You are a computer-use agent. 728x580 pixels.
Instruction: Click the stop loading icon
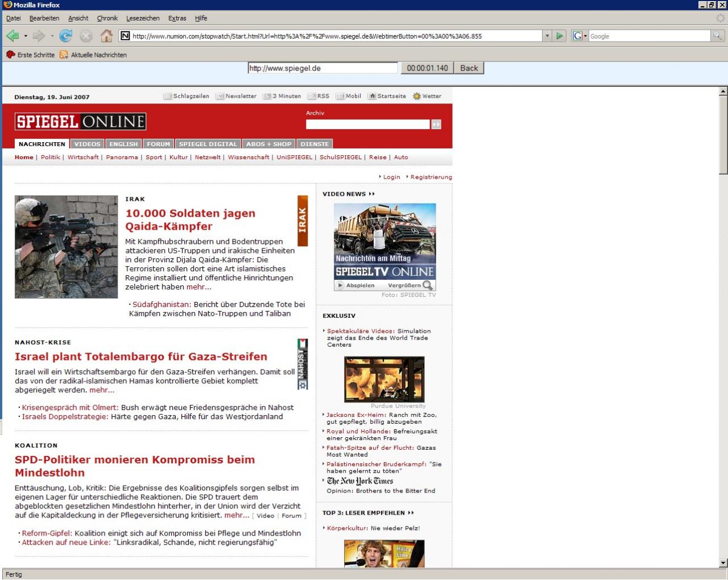coord(86,36)
